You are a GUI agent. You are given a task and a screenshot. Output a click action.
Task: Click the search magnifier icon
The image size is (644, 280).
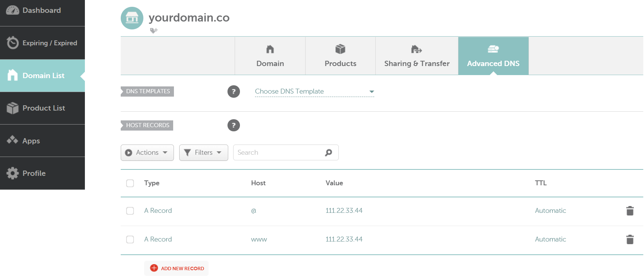coord(329,152)
